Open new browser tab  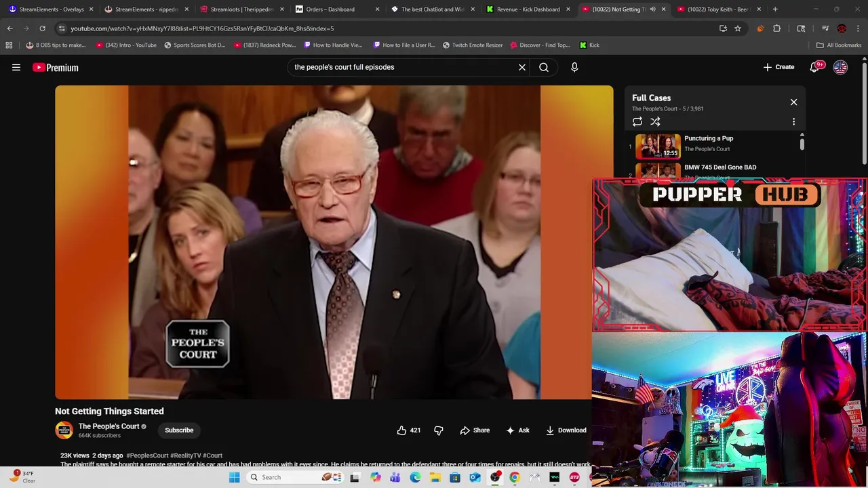pos(775,9)
